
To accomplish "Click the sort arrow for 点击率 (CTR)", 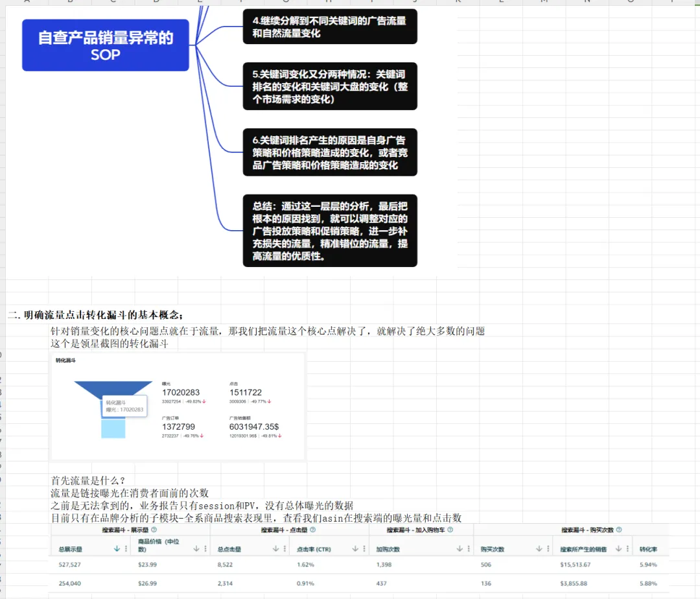I will [x=355, y=548].
